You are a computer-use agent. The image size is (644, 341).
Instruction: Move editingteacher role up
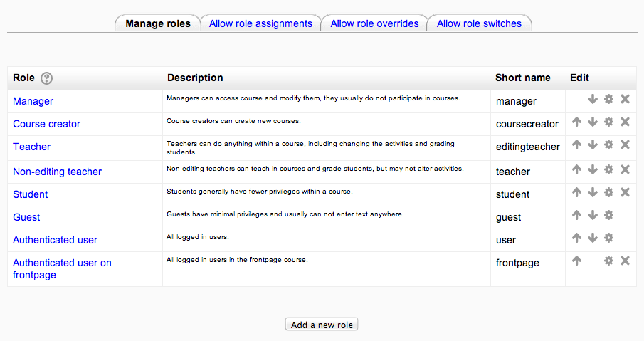pos(576,145)
